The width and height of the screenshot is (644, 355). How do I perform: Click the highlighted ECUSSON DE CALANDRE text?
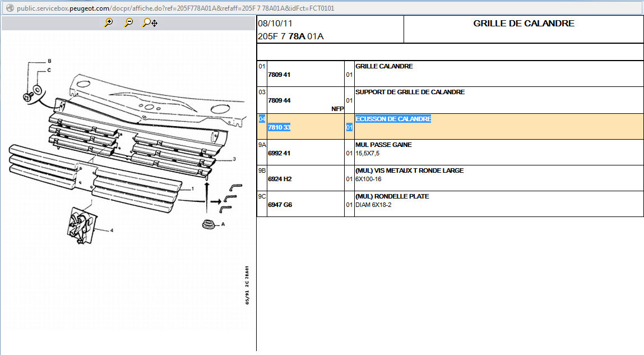pyautogui.click(x=393, y=119)
